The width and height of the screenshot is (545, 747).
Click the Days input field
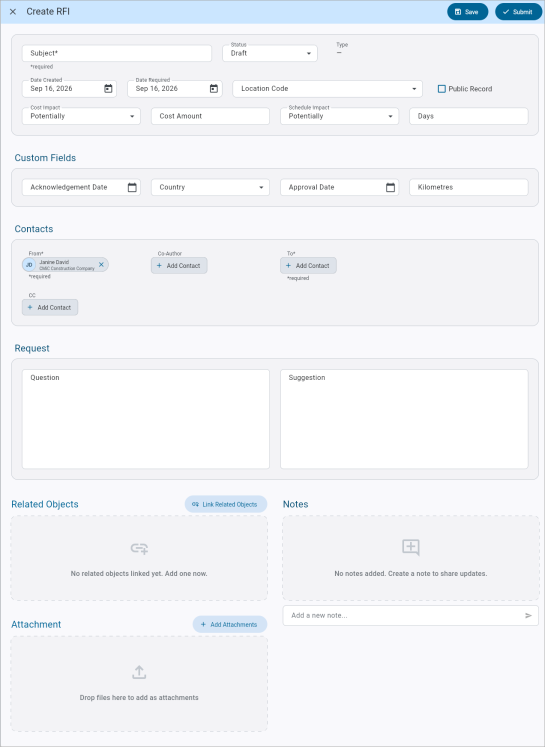pyautogui.click(x=468, y=116)
